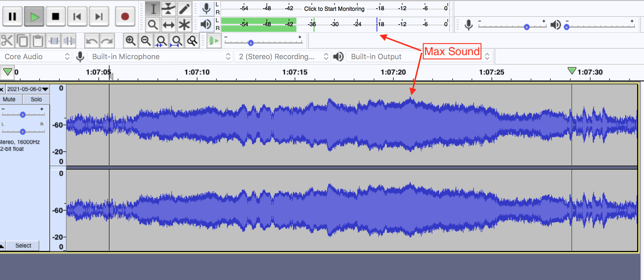Redo the last undone action
Screen dimensions: 644x280
click(x=107, y=41)
